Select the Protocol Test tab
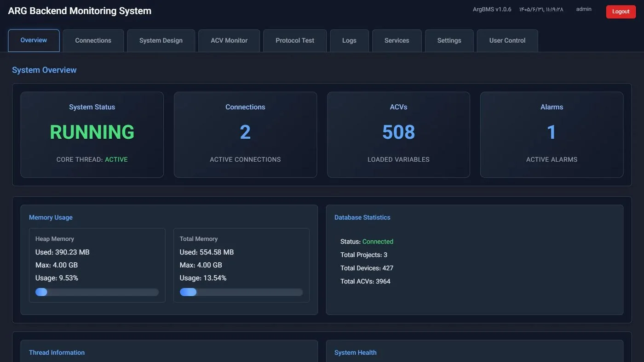 tap(295, 40)
